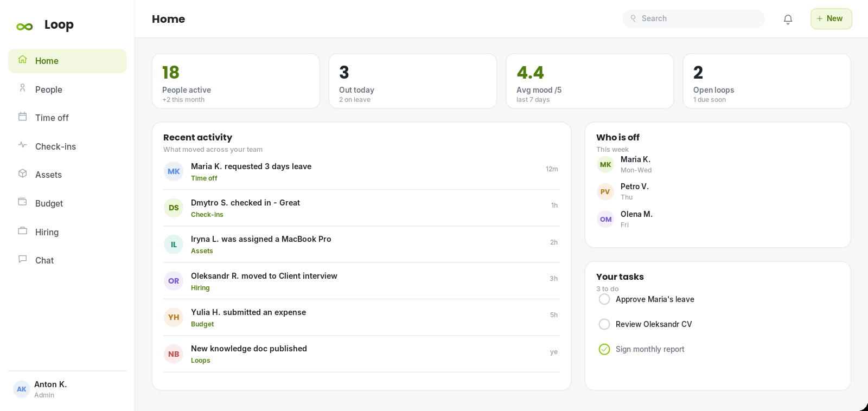Click 'Maria K. requested 3 days leave'

tap(251, 166)
